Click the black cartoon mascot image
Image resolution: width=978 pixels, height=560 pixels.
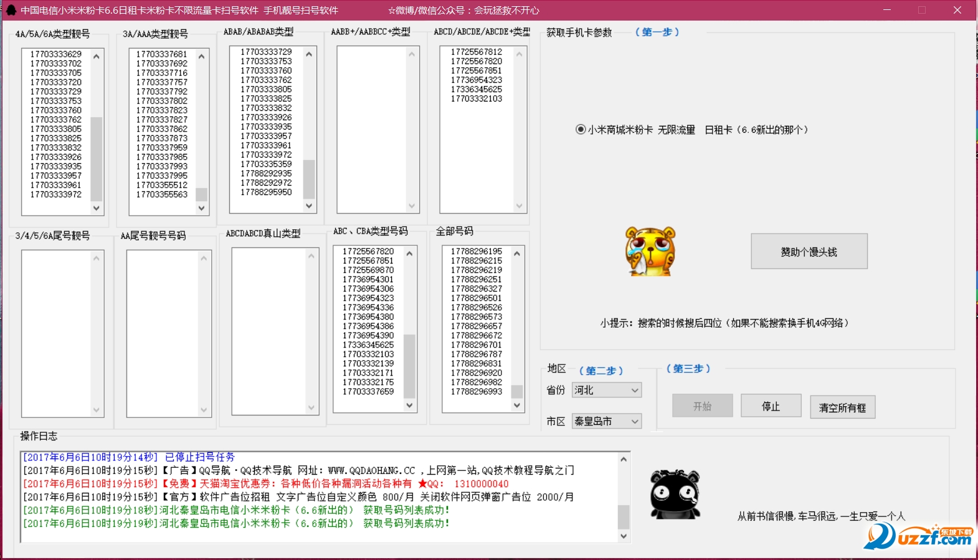(675, 495)
